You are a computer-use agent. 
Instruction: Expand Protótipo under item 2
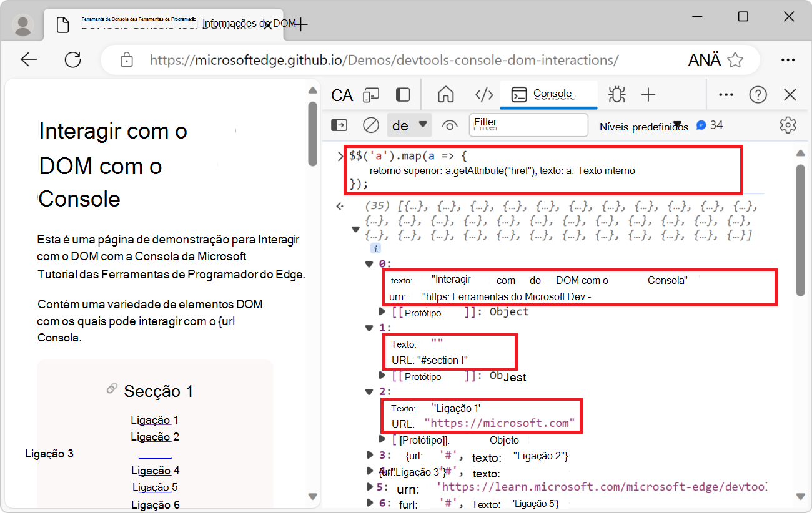383,439
